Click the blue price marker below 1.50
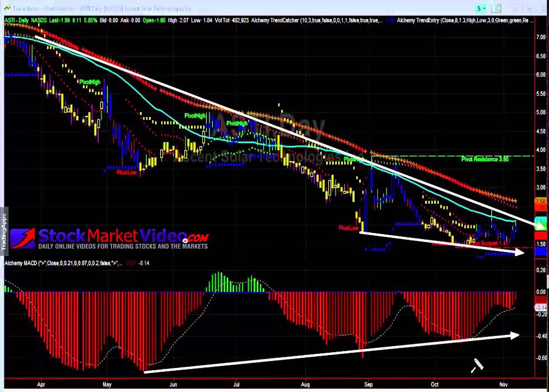The width and height of the screenshot is (549, 392). point(541,251)
